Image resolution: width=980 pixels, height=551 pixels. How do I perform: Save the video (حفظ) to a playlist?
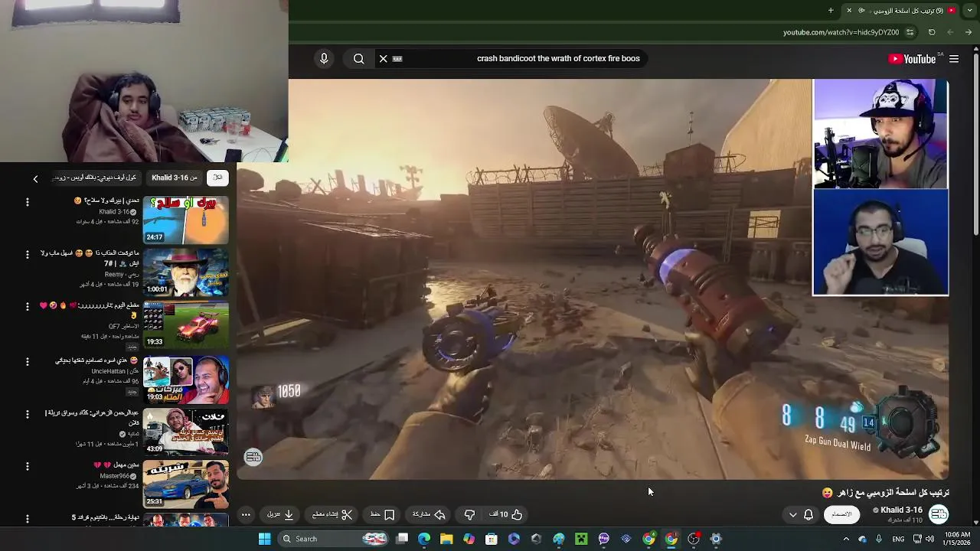(383, 515)
